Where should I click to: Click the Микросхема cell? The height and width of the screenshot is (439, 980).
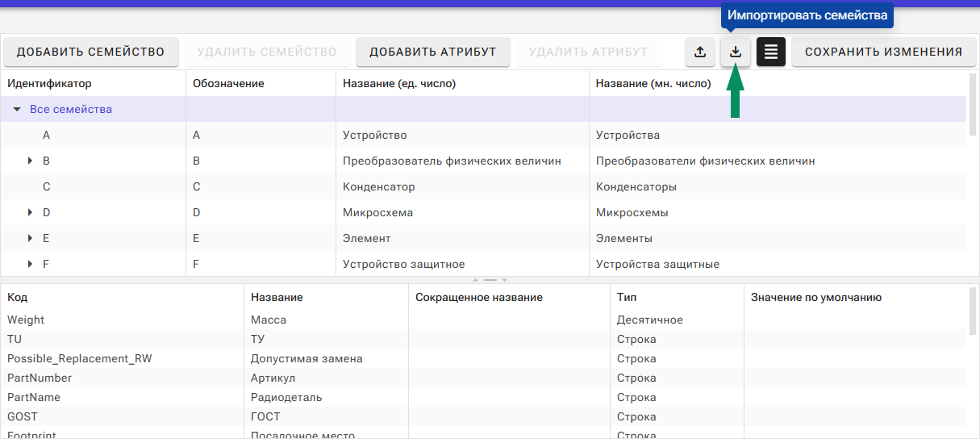coord(462,212)
